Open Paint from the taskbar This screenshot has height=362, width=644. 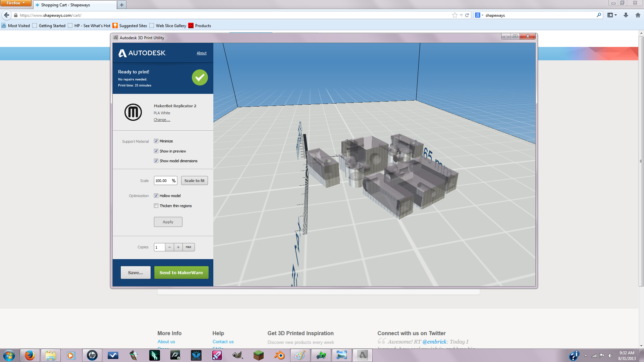(300, 355)
